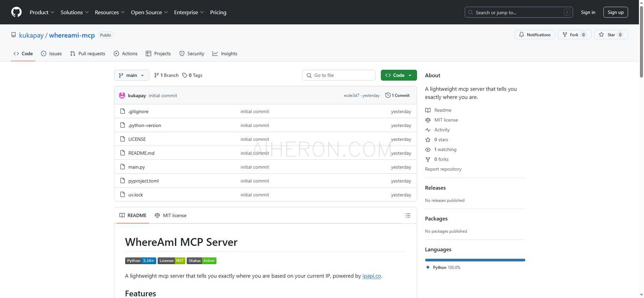This screenshot has height=298, width=644.
Task: Expand the Product menu
Action: [42, 12]
